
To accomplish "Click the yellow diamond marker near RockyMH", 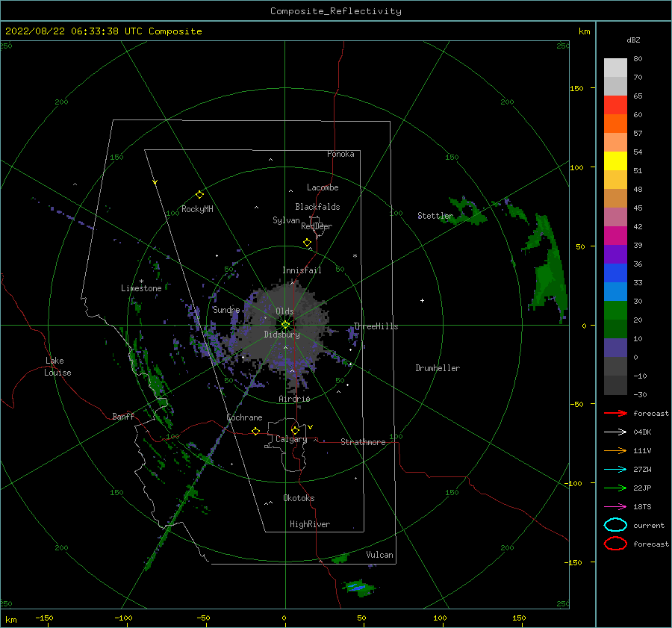I will (199, 195).
